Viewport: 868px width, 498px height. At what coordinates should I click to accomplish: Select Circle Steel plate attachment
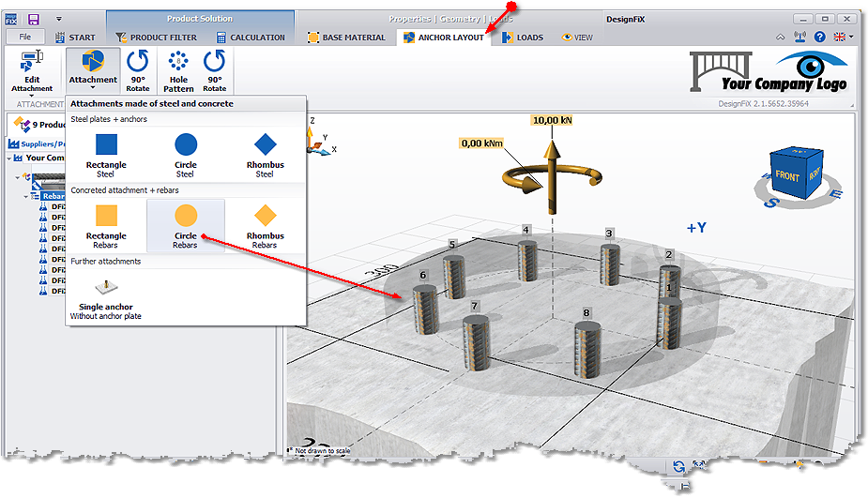point(186,156)
